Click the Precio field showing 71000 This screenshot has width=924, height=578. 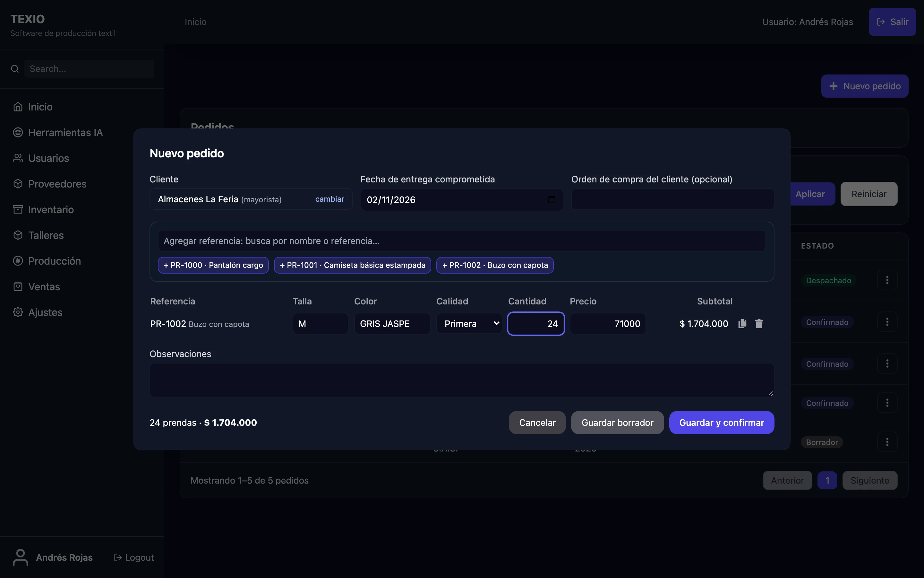coord(607,324)
